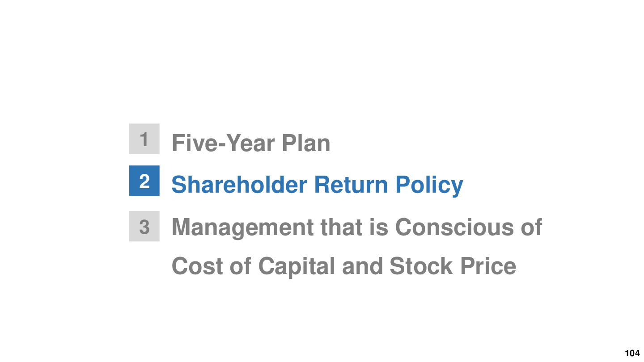Click the word 'Plan' in item one
Screen dimensions: 644x362
click(306, 143)
